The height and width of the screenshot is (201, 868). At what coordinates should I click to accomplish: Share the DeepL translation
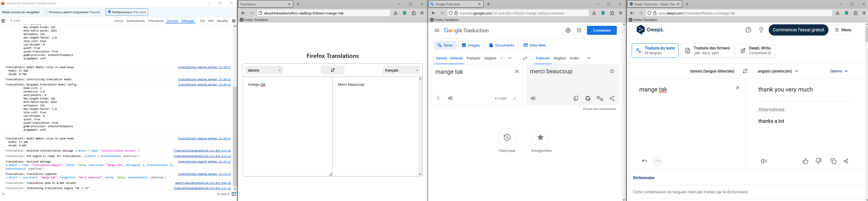[846, 161]
